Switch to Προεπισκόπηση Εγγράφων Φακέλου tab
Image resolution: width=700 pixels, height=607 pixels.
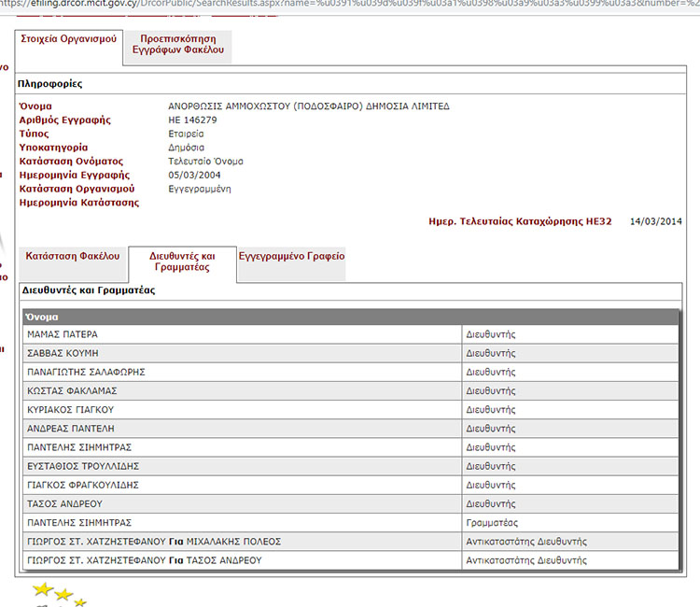pyautogui.click(x=178, y=47)
